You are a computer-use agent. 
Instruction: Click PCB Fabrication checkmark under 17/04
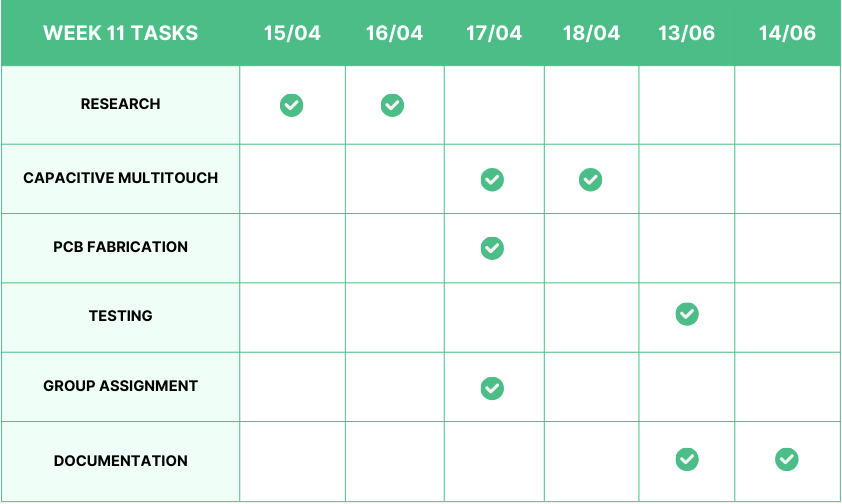(492, 248)
